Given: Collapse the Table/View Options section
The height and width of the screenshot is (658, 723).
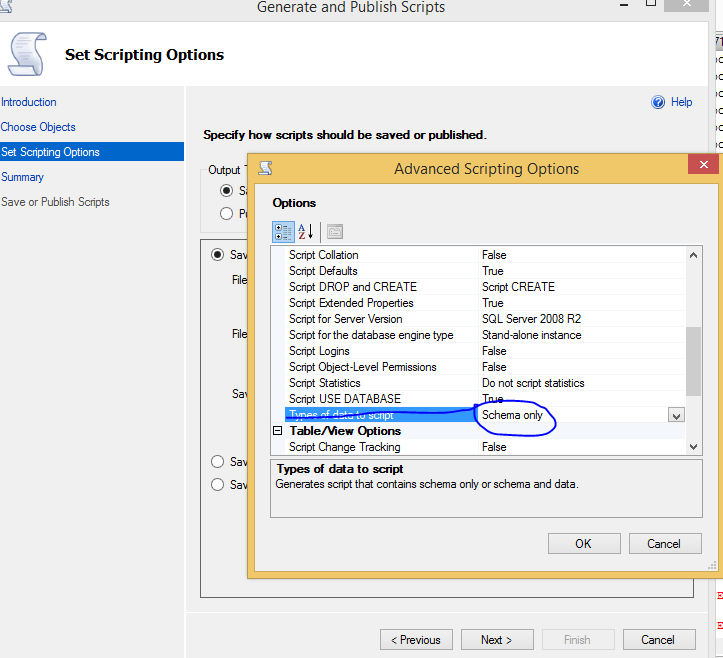Looking at the screenshot, I should coord(279,431).
